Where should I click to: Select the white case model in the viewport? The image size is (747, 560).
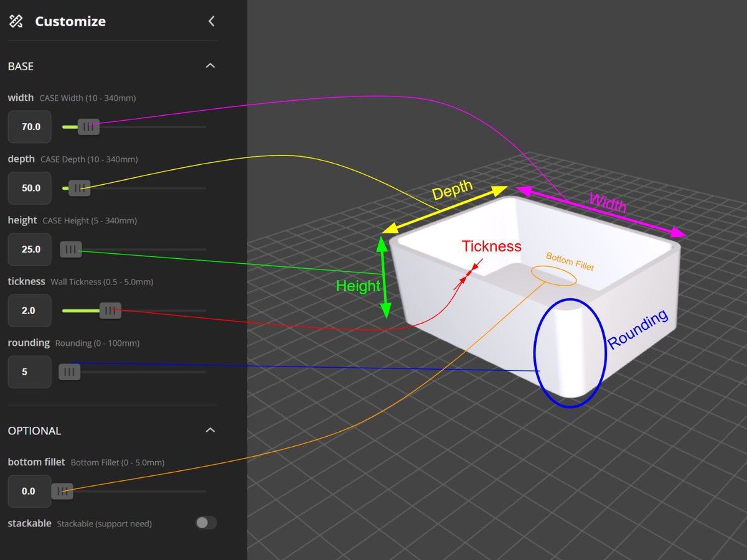[x=529, y=299]
